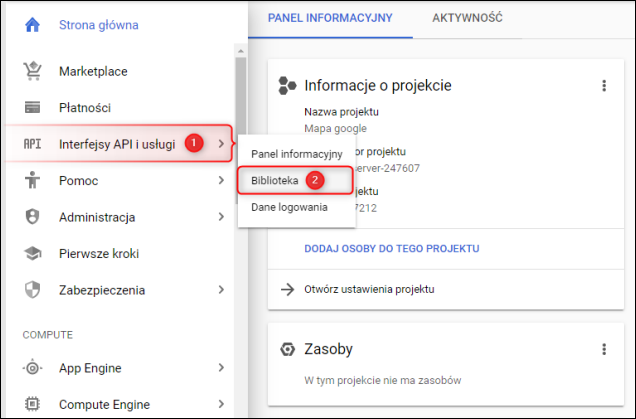Switch to the Aktywność tab
Image resolution: width=636 pixels, height=419 pixels.
pos(467,19)
